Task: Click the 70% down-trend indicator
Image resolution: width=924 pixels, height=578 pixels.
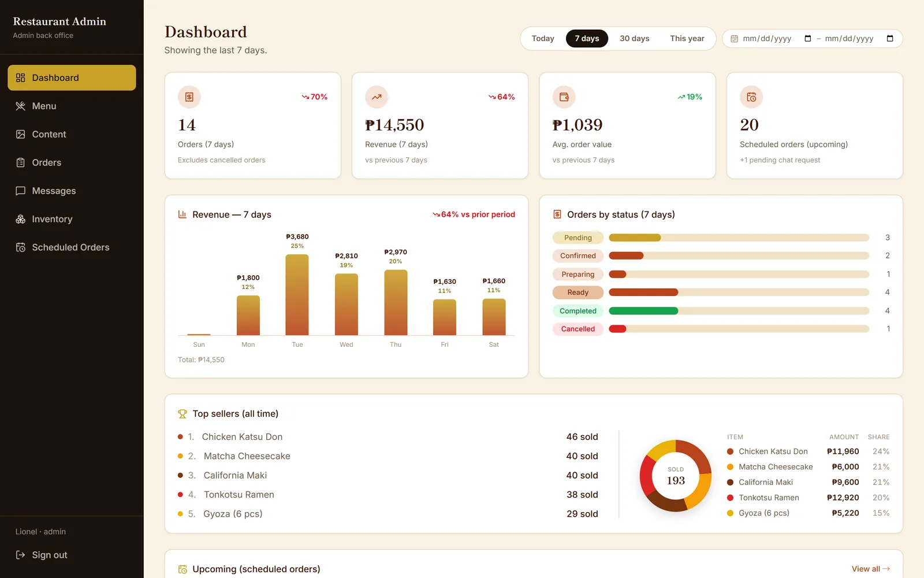Action: [315, 97]
